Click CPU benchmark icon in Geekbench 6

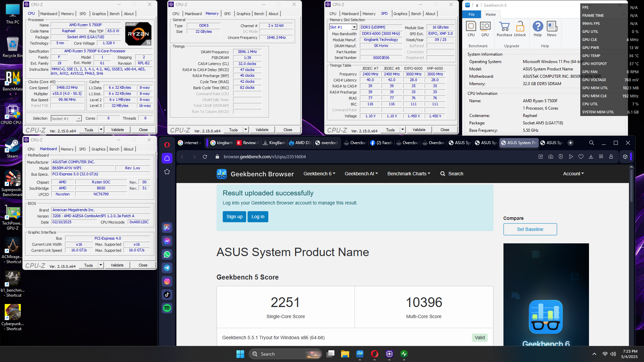point(471,29)
